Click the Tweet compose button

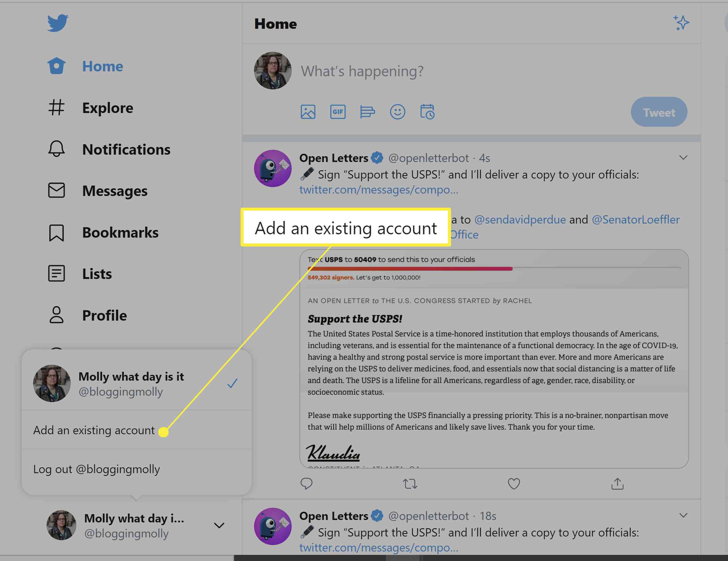(659, 112)
